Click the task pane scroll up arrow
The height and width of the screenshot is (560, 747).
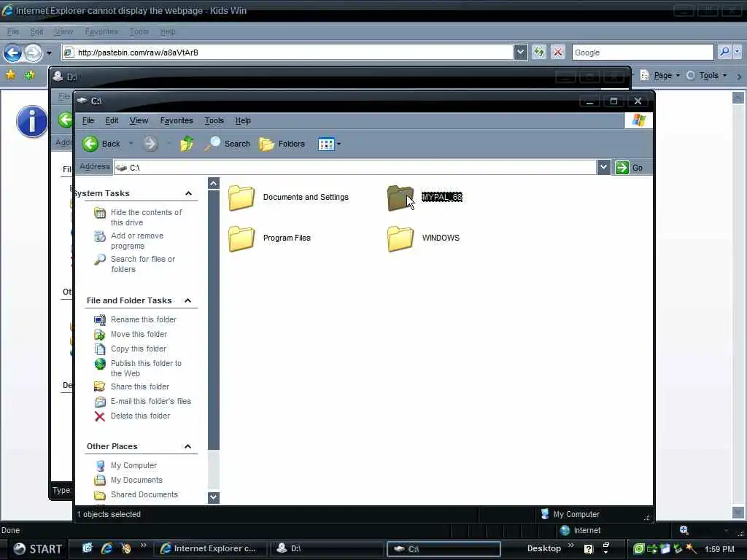tap(214, 183)
